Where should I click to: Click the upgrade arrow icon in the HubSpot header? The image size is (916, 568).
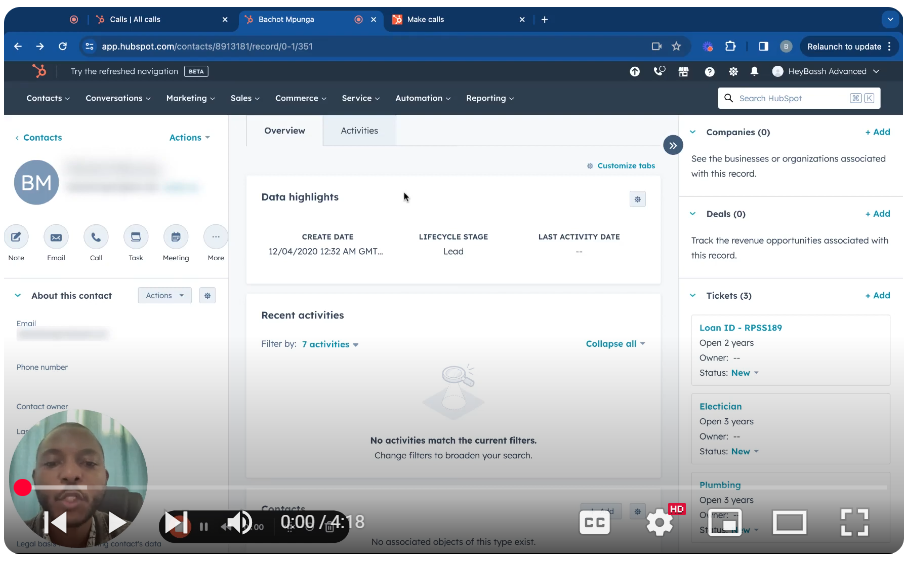tap(634, 71)
